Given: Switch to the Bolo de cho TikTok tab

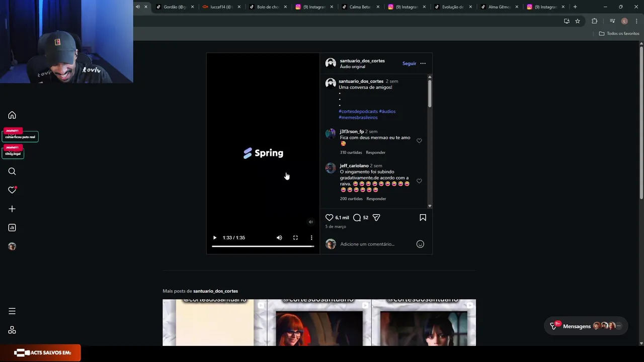Looking at the screenshot, I should click(268, 7).
